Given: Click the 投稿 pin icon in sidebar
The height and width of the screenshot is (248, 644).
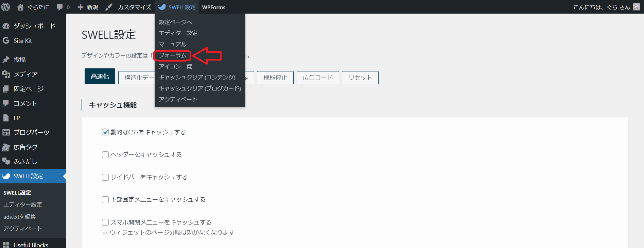Looking at the screenshot, I should (6, 60).
